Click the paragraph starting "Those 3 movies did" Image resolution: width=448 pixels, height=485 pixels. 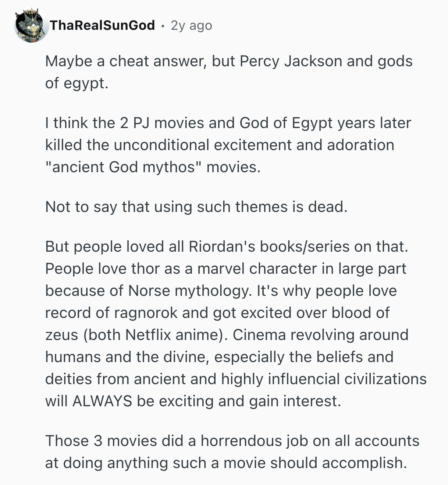(232, 452)
